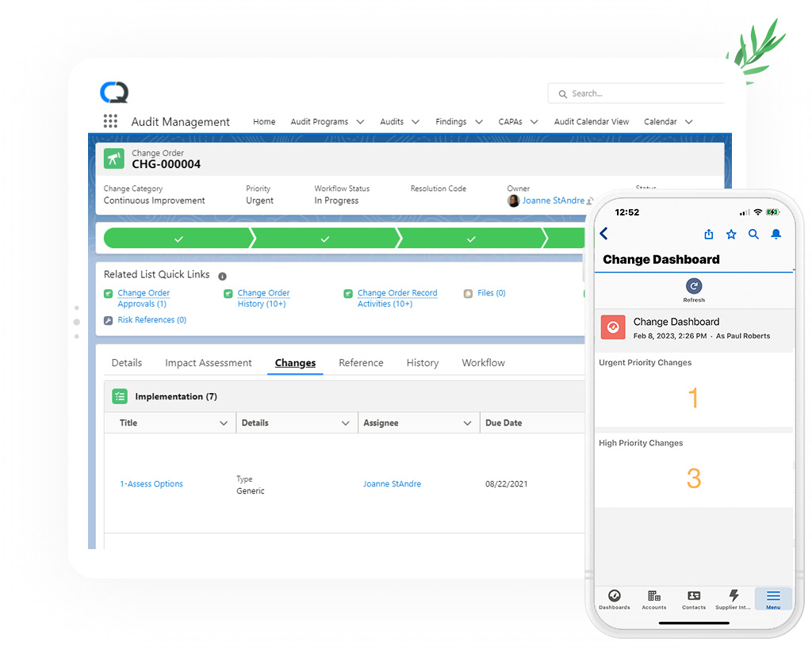Open the app launcher grid icon

tap(110, 121)
